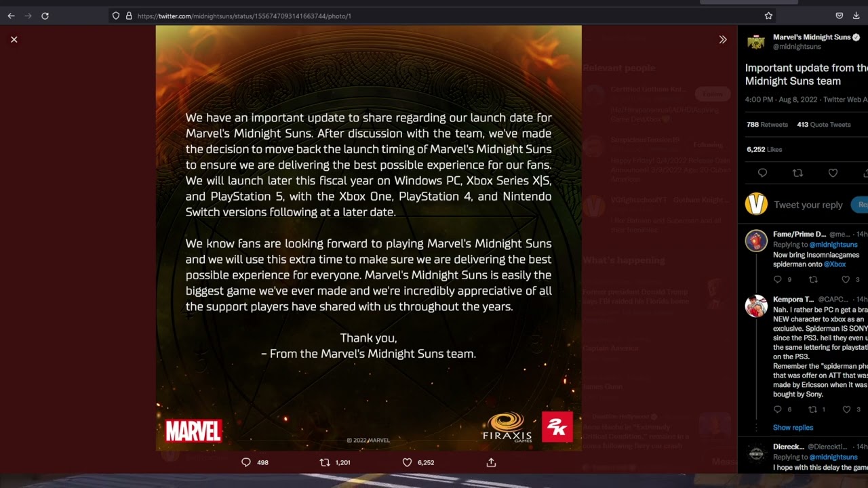Screen dimensions: 868x488
Task: Open Marvel's Midnight Suns account name
Action: coord(812,37)
